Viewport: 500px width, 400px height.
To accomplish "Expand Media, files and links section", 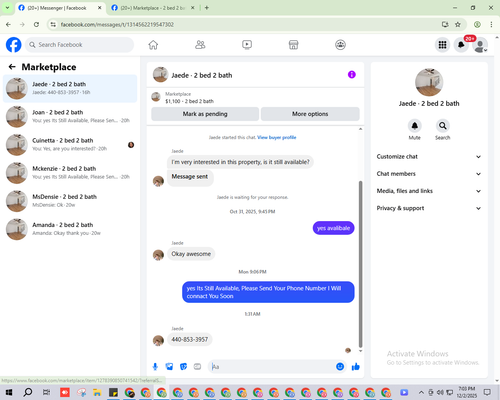I will pyautogui.click(x=429, y=191).
